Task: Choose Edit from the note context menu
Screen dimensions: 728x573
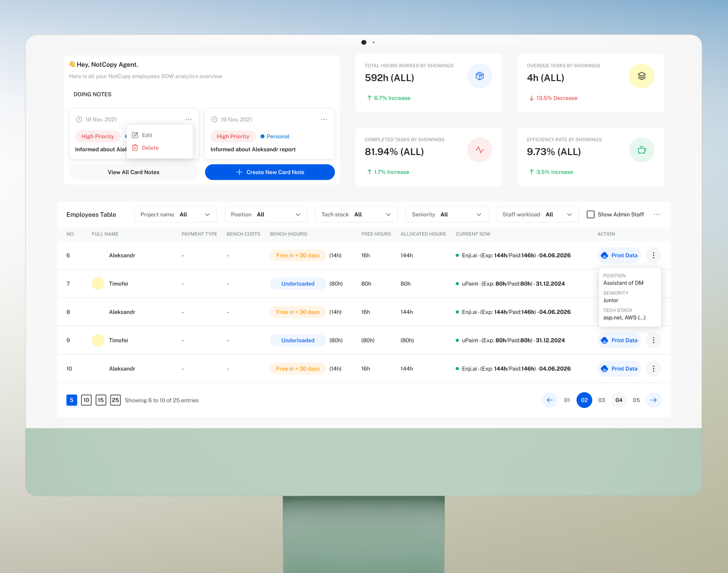Action: [x=147, y=135]
